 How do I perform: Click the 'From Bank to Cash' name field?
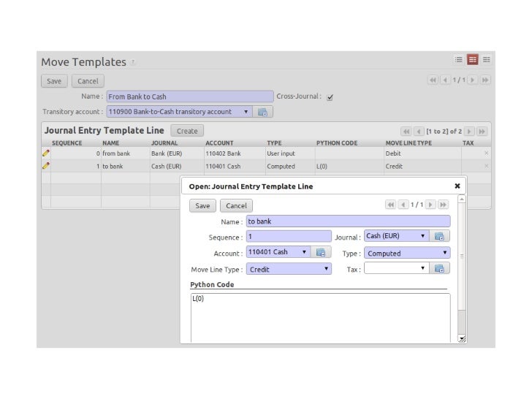coord(190,96)
